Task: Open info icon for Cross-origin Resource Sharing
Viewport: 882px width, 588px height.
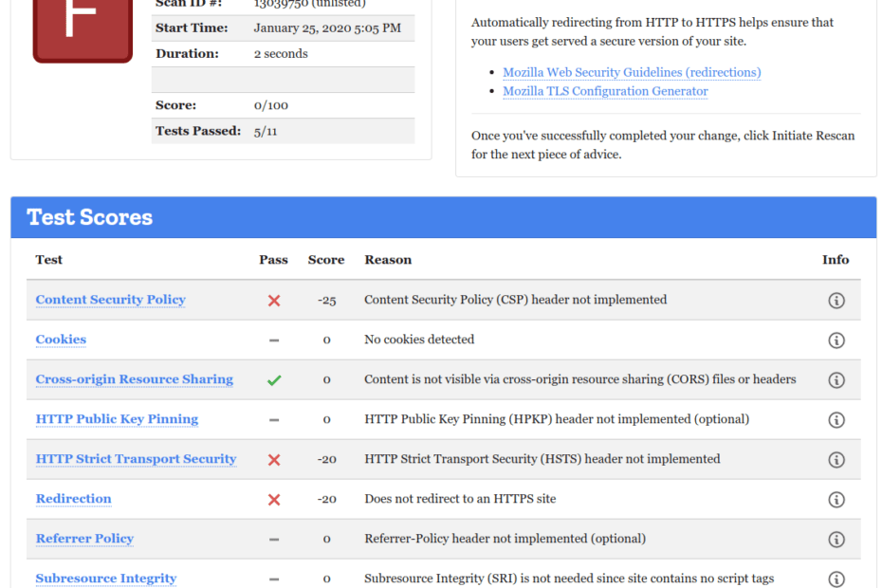Action: [836, 380]
